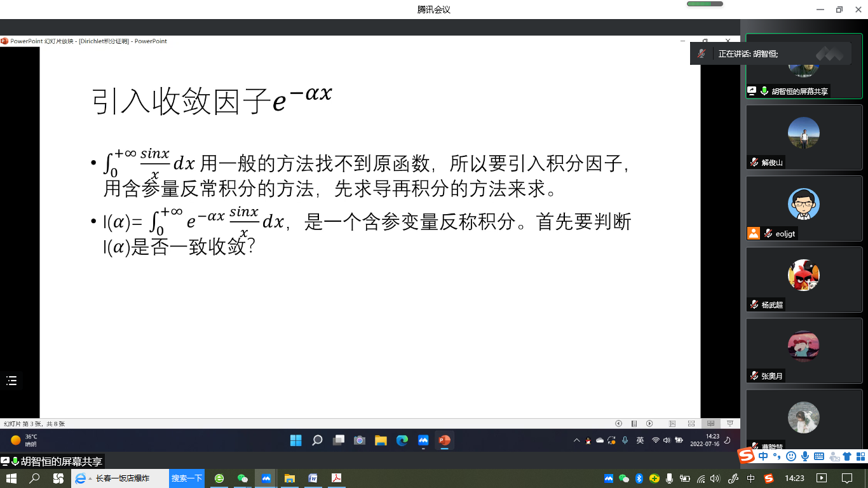
Task: Click the audio level indicator bar at top
Action: (705, 4)
